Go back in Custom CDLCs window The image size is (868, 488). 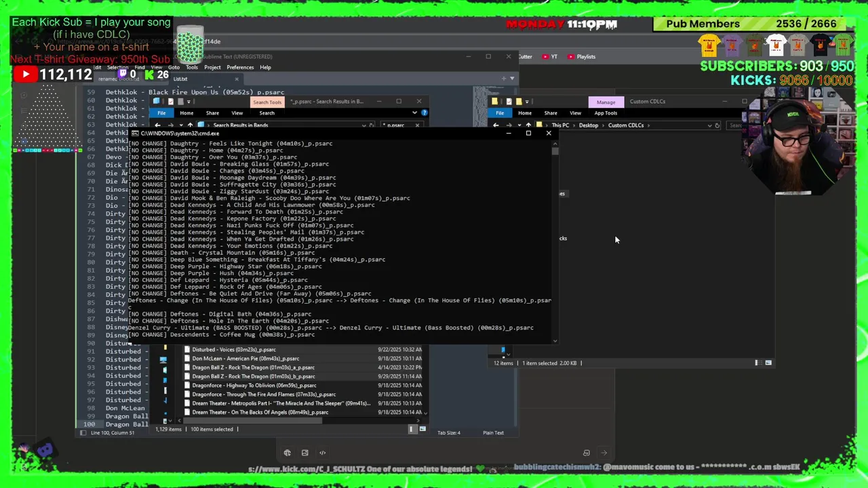[496, 125]
